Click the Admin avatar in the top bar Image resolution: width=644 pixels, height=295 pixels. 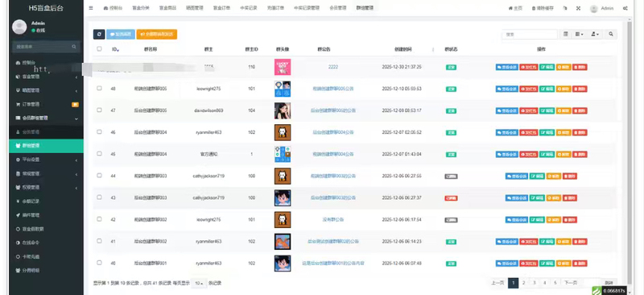click(x=593, y=9)
